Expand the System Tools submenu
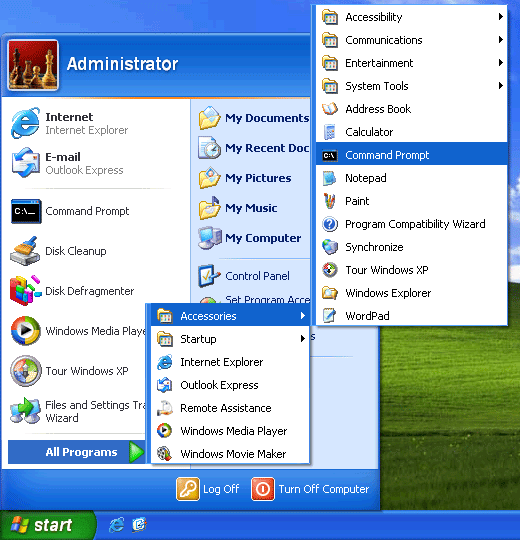Image resolution: width=520 pixels, height=540 pixels. click(411, 86)
